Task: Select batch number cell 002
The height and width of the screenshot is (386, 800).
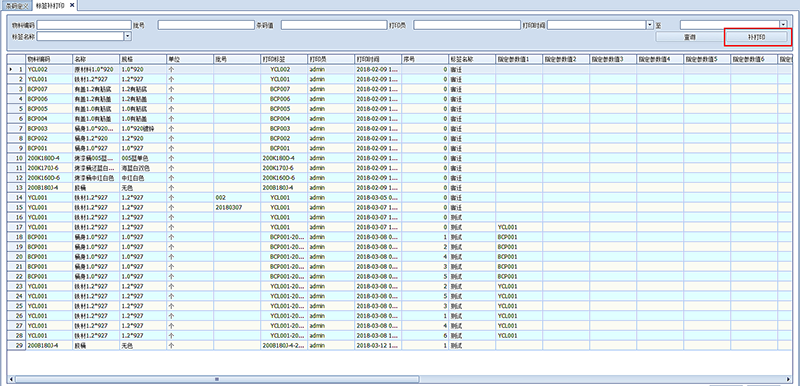Action: coord(237,197)
